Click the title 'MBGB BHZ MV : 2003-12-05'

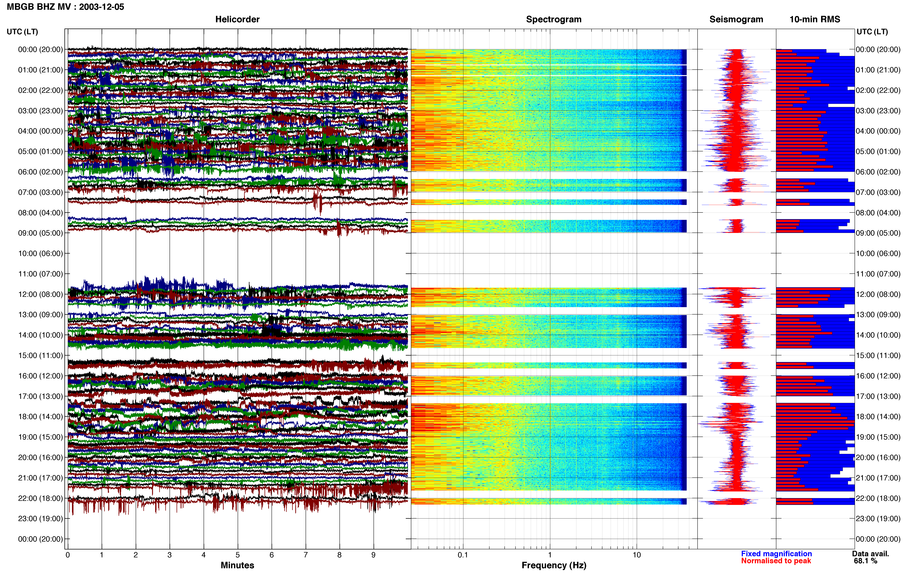point(65,7)
